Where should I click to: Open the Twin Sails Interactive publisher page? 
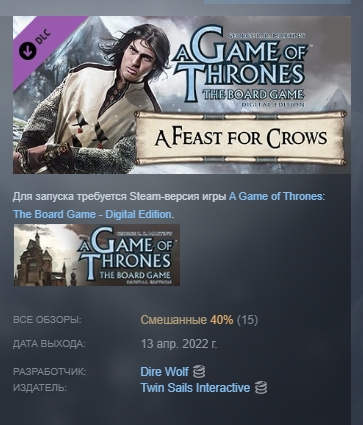195,388
